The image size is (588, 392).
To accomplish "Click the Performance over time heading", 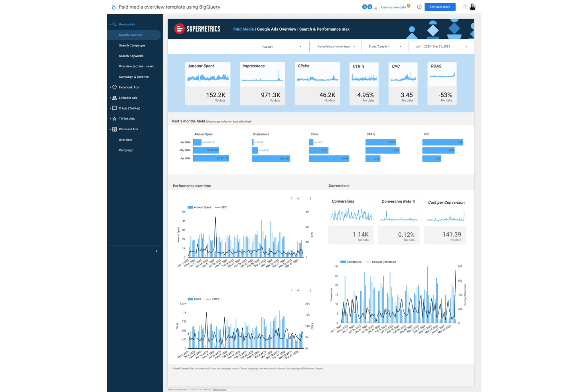I will [192, 186].
